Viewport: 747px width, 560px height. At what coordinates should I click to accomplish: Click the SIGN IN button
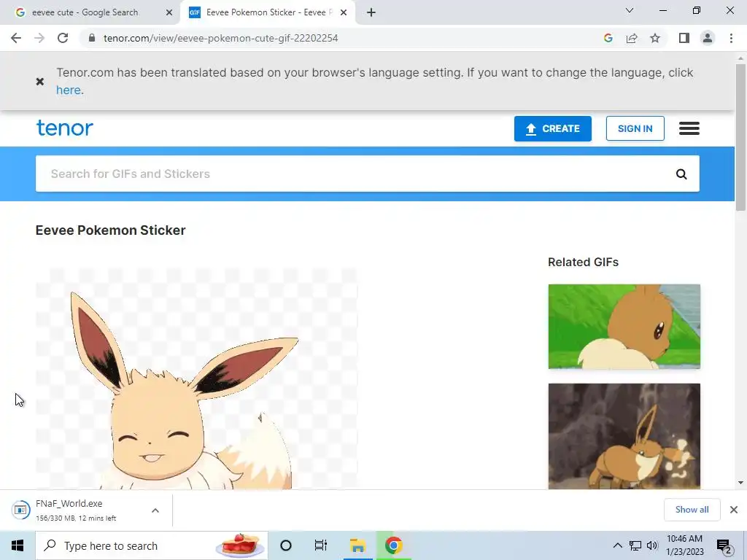click(x=635, y=128)
